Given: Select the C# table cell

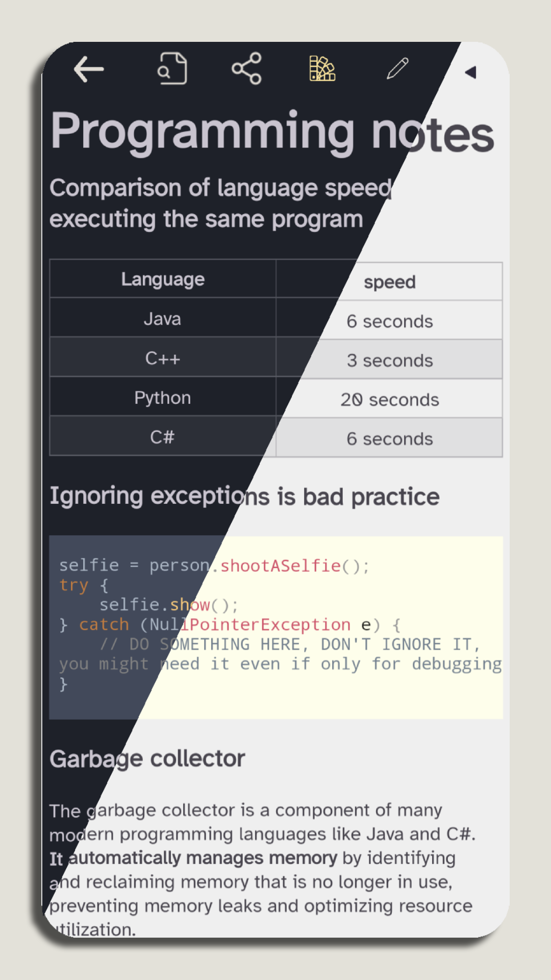Looking at the screenshot, I should click(163, 436).
